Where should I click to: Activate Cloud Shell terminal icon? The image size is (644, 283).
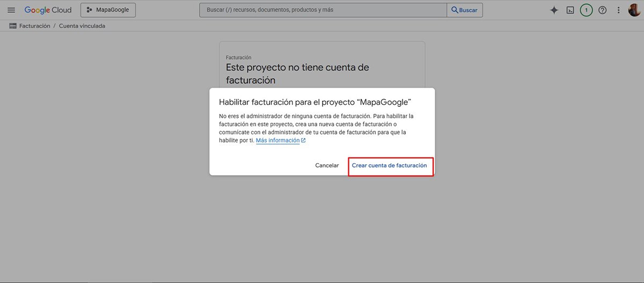click(570, 10)
